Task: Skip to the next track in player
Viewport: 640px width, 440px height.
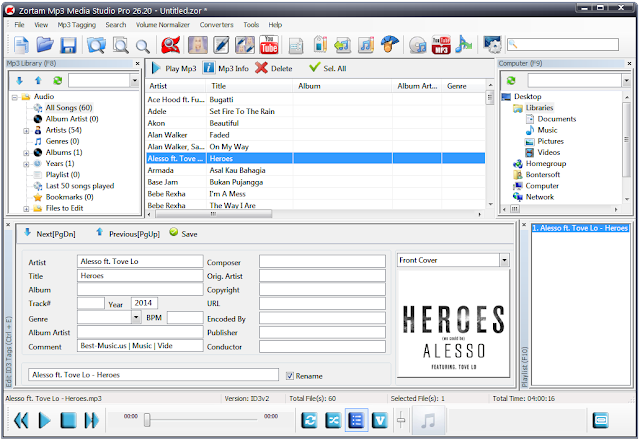Action: (91, 420)
